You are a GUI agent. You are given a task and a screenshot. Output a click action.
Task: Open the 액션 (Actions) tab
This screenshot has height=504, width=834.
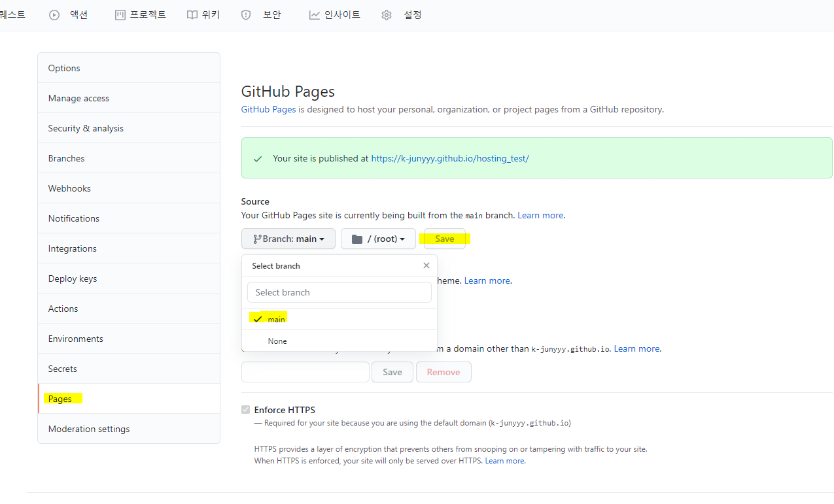pos(69,14)
